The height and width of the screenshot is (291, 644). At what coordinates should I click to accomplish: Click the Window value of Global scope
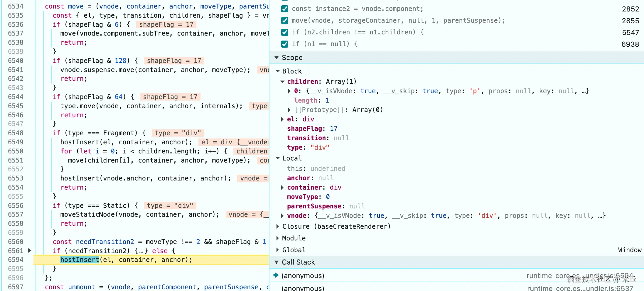[x=630, y=250]
